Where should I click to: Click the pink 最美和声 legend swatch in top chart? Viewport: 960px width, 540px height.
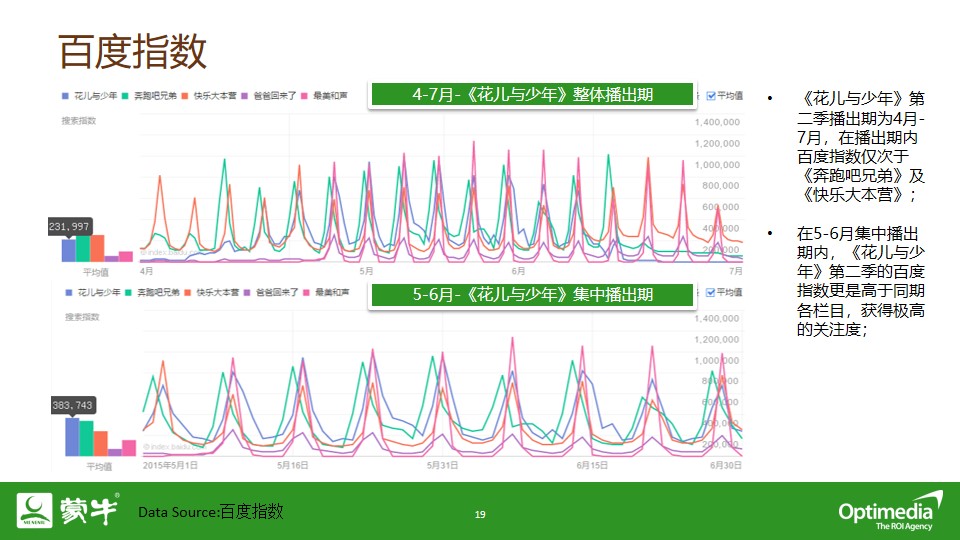304,96
